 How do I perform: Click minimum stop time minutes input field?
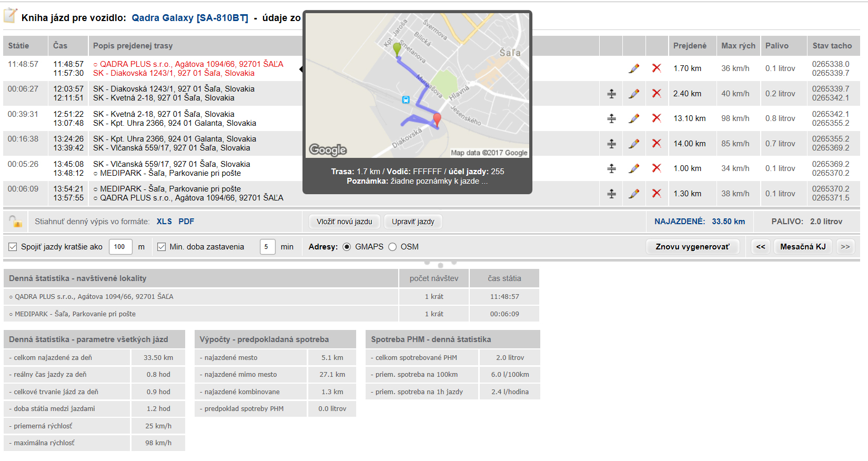267,247
